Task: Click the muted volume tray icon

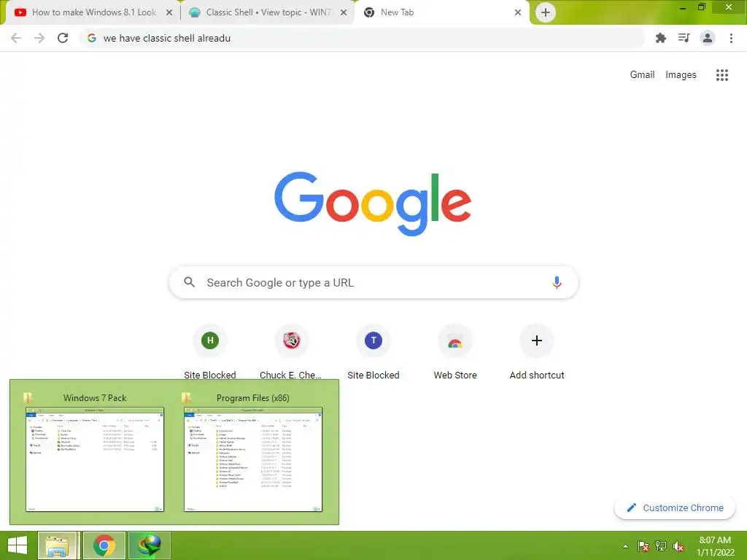Action: pos(678,546)
